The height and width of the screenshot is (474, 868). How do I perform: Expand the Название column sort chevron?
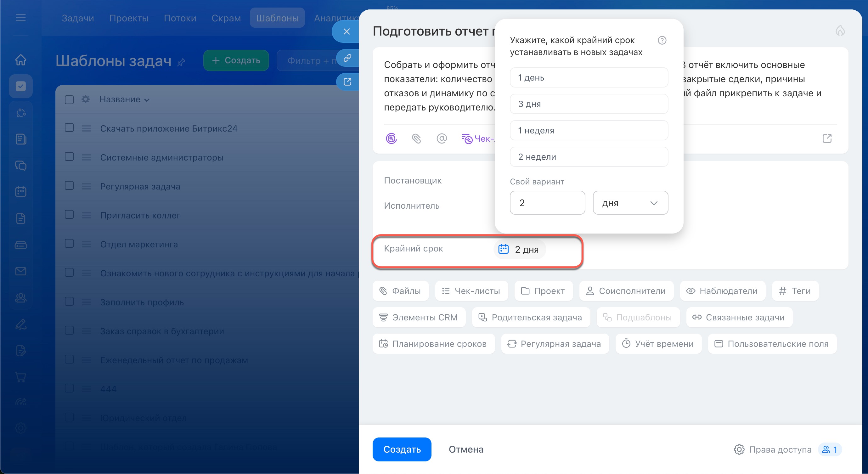(147, 100)
